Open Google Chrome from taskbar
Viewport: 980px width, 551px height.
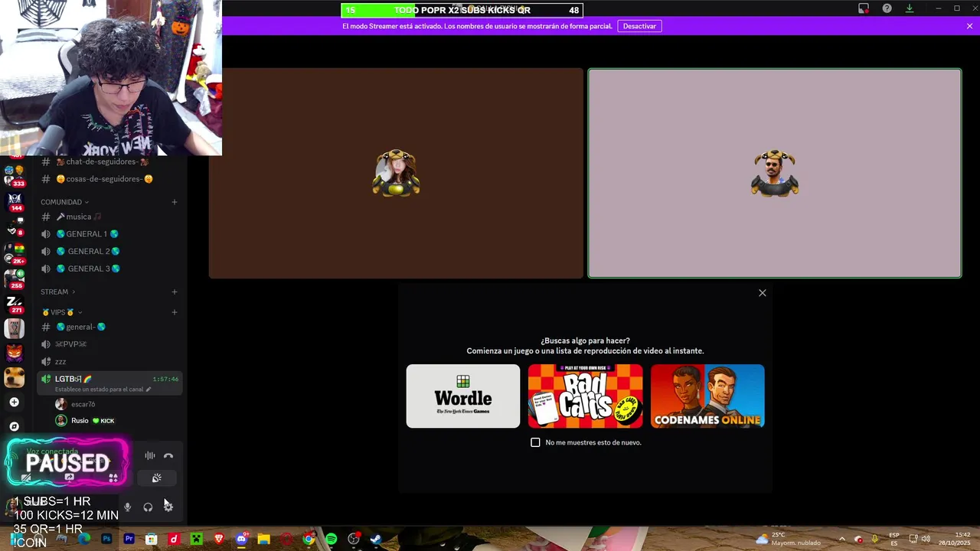click(309, 540)
